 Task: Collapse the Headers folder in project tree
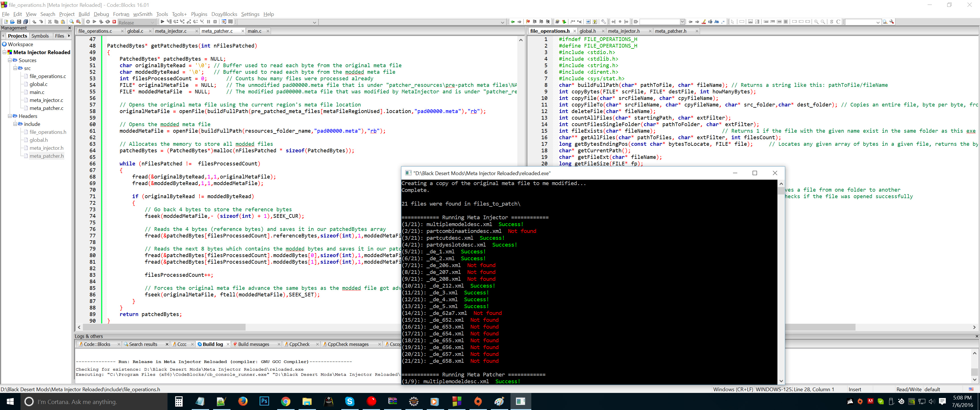[x=10, y=116]
